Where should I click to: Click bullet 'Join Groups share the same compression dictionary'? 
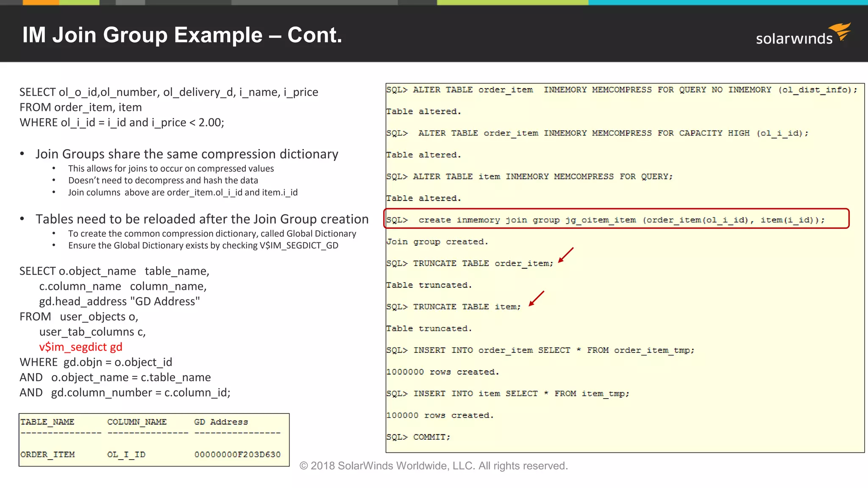pos(187,154)
